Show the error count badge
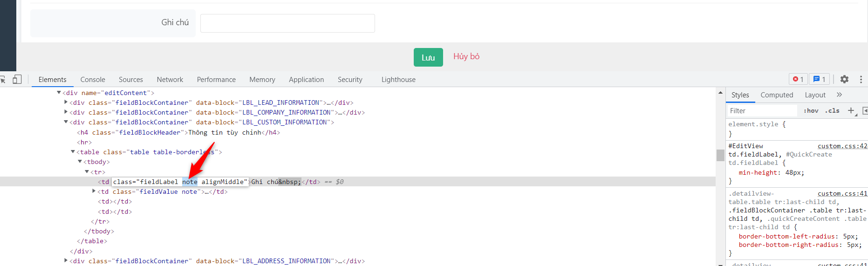 coord(798,79)
